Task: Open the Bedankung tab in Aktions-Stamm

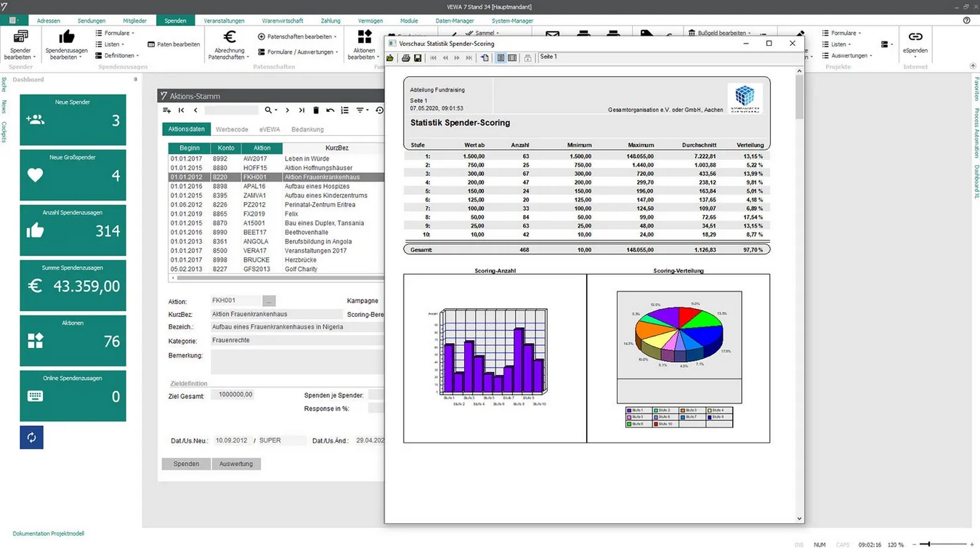Action: tap(307, 129)
